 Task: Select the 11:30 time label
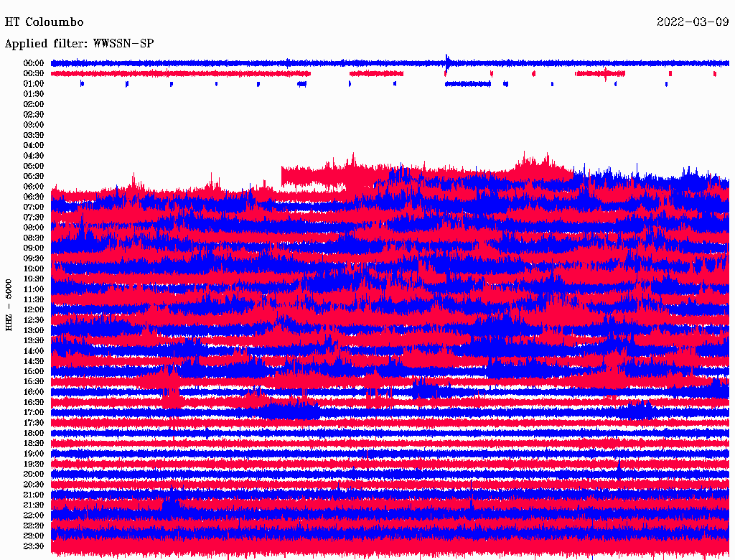pos(34,299)
